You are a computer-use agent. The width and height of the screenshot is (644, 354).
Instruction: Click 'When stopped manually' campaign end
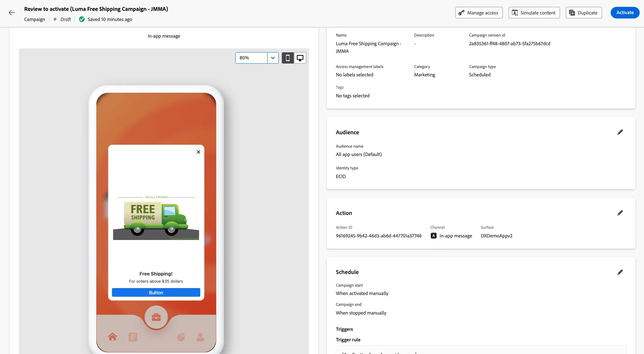(x=361, y=313)
